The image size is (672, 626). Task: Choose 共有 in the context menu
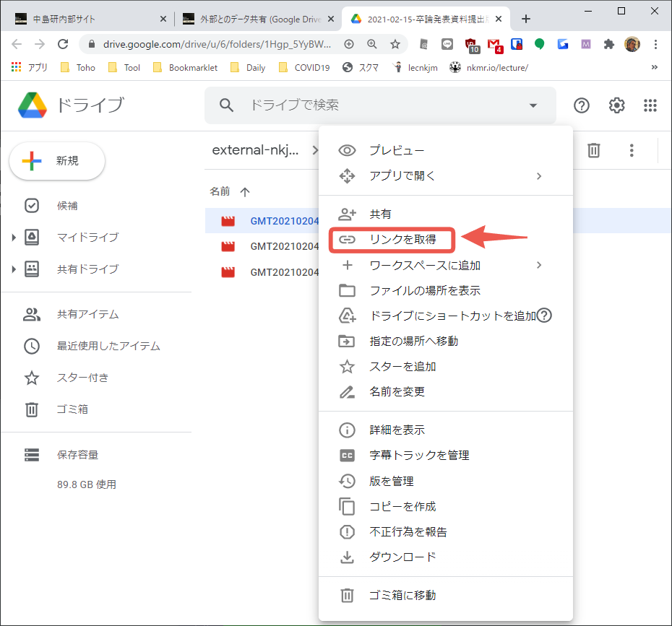pos(446,214)
